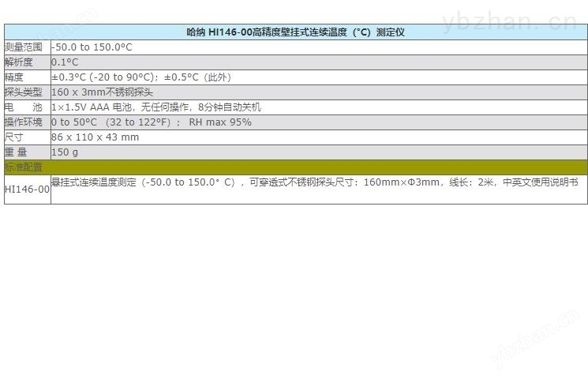Click the value 86 x 110 x 43 mm
The height and width of the screenshot is (379, 588).
96,137
